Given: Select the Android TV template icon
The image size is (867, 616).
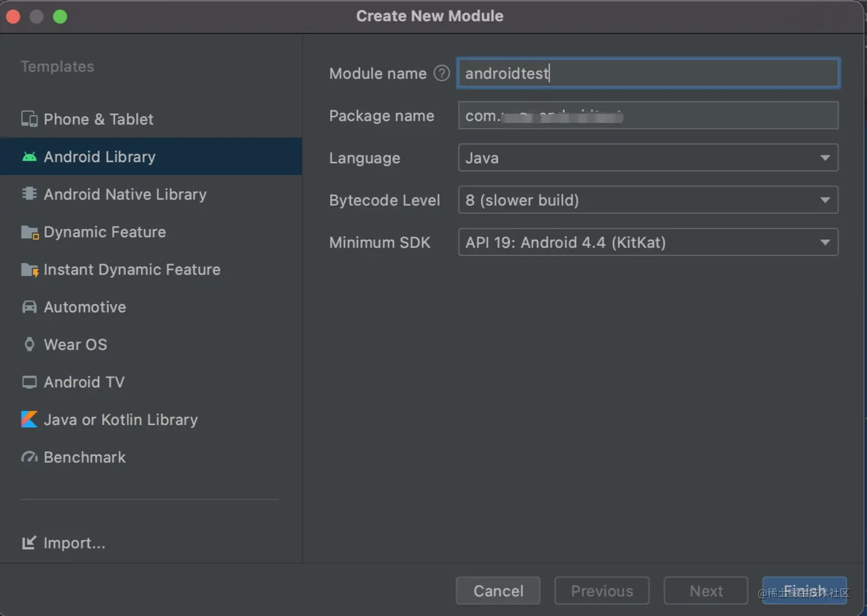Looking at the screenshot, I should pos(29,382).
